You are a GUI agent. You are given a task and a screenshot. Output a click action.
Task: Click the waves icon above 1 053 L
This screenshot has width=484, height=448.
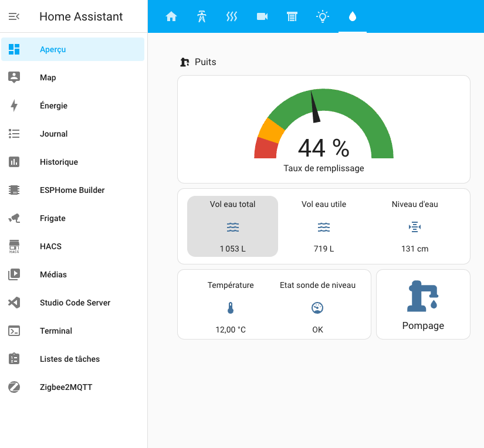(233, 227)
